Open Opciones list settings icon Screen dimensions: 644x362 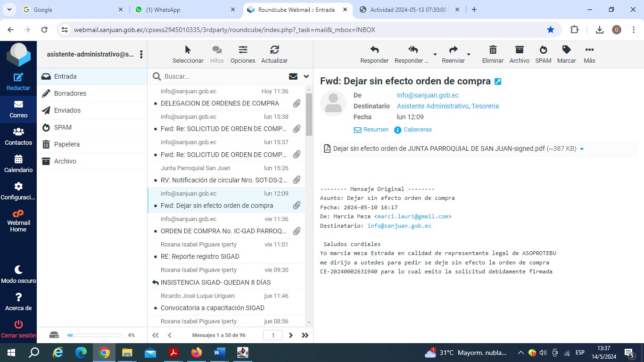pos(243,50)
